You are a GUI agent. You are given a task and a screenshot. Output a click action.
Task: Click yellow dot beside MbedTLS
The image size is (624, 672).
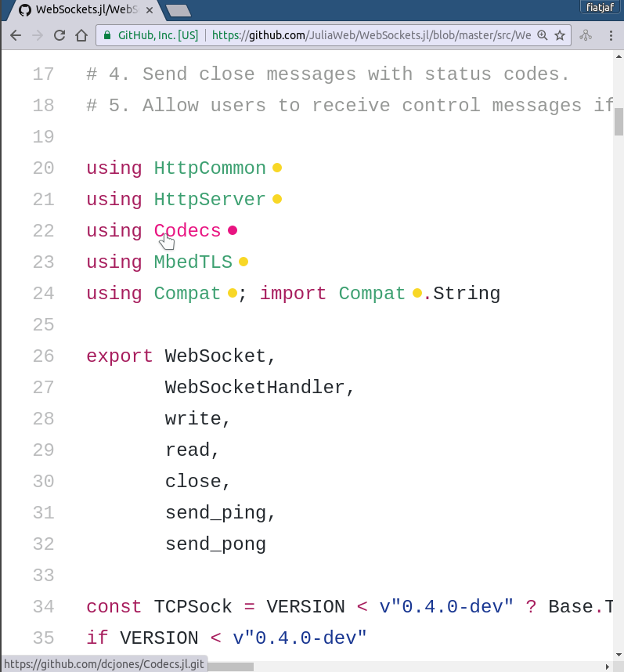pos(243,262)
